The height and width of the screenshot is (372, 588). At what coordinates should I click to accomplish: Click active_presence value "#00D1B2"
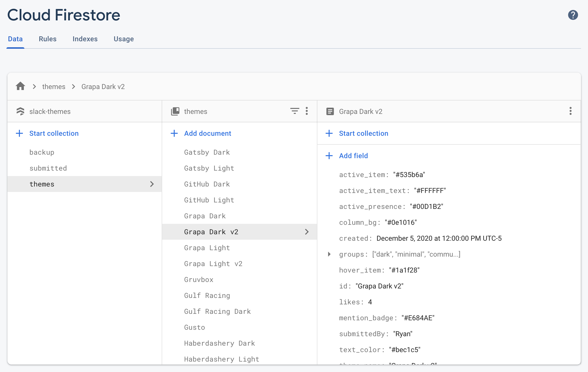(426, 206)
